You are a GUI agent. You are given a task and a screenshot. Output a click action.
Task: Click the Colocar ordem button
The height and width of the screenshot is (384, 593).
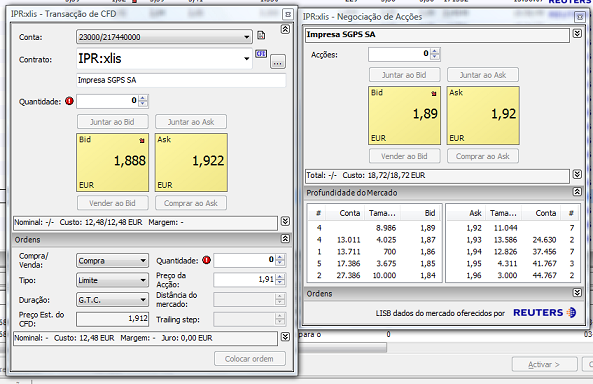click(250, 359)
